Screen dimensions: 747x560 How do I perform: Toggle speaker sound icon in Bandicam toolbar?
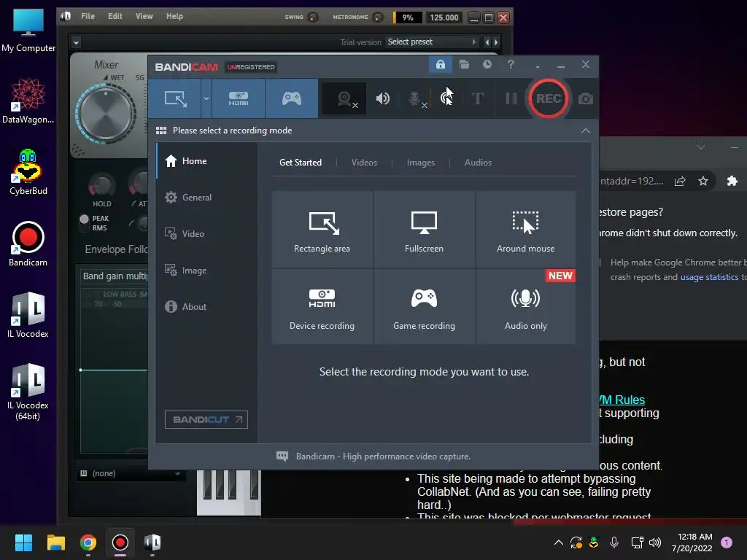(x=382, y=98)
